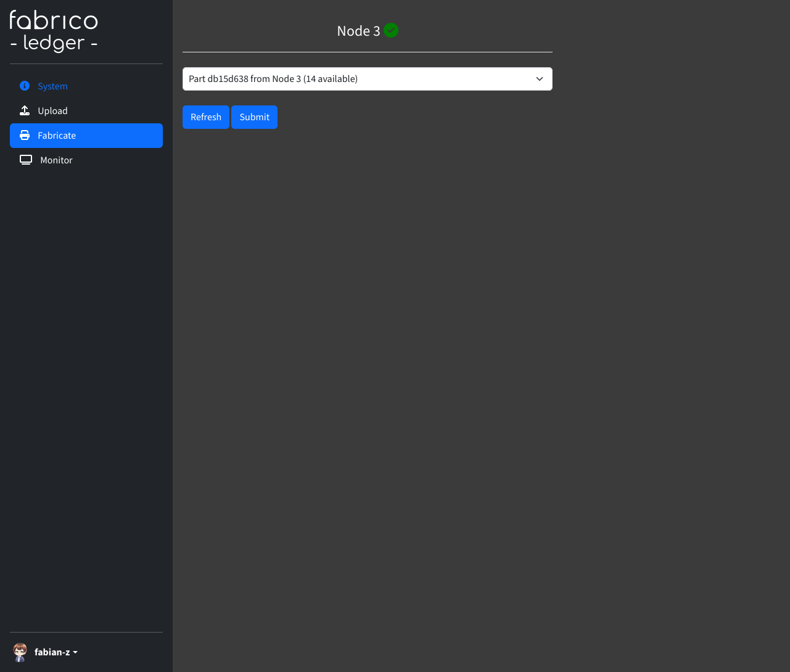This screenshot has height=672, width=790.
Task: Click the Upload tray icon
Action: [25, 110]
